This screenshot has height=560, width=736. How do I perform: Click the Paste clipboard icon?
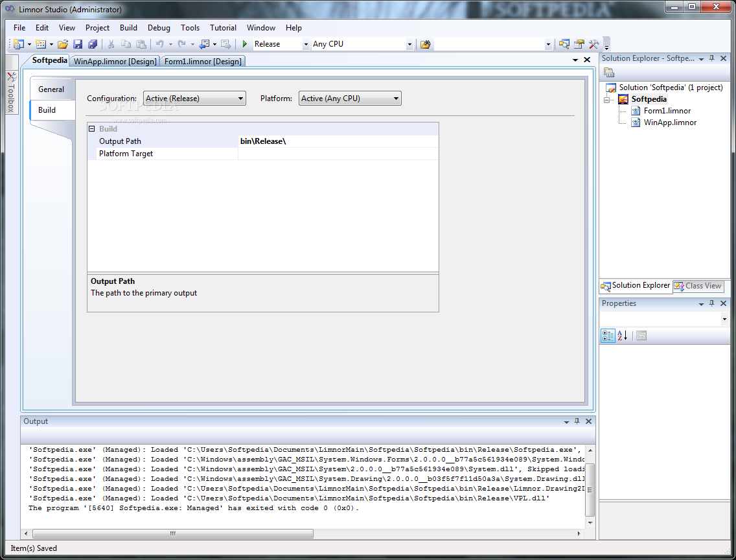pos(141,44)
